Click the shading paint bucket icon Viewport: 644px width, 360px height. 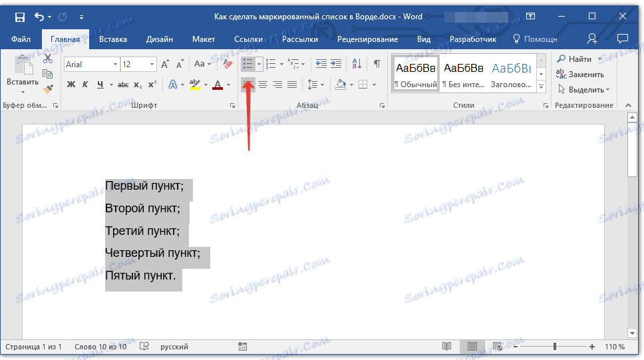coord(341,85)
